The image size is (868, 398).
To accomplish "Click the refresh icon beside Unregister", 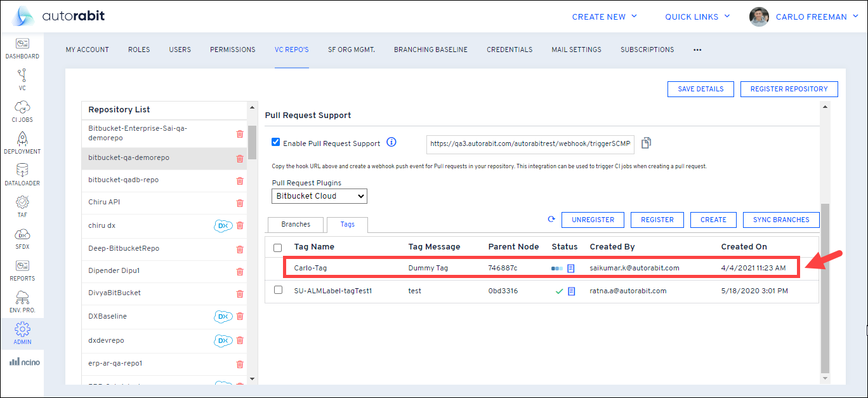I will tap(551, 220).
